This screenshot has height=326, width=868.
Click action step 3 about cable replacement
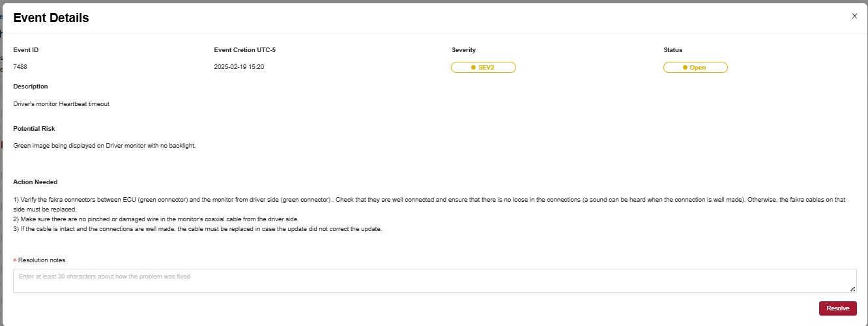click(x=197, y=229)
